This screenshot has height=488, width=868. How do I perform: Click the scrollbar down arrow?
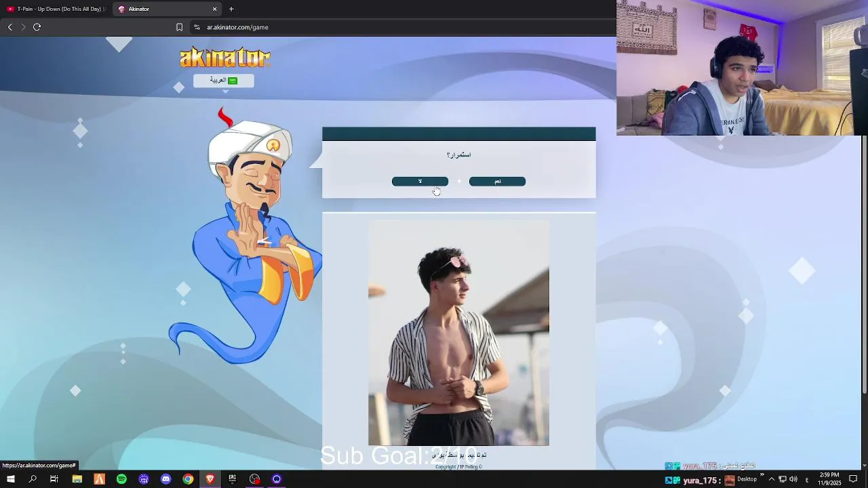pyautogui.click(x=864, y=466)
